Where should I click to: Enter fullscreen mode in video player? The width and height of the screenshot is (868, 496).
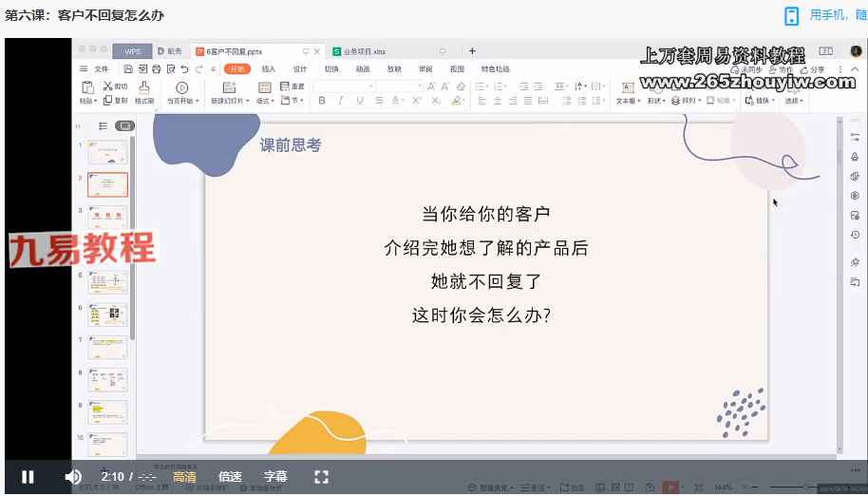tap(321, 477)
